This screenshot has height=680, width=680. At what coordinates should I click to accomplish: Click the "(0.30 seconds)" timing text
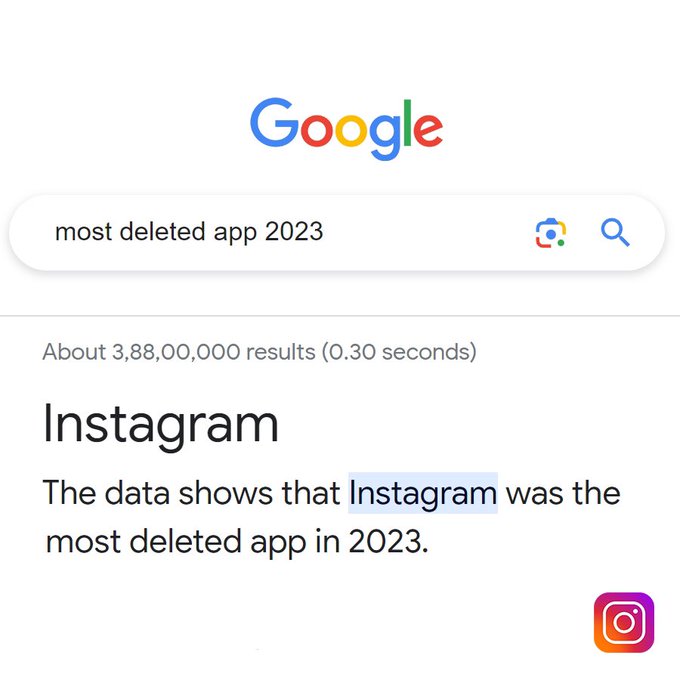click(x=398, y=351)
